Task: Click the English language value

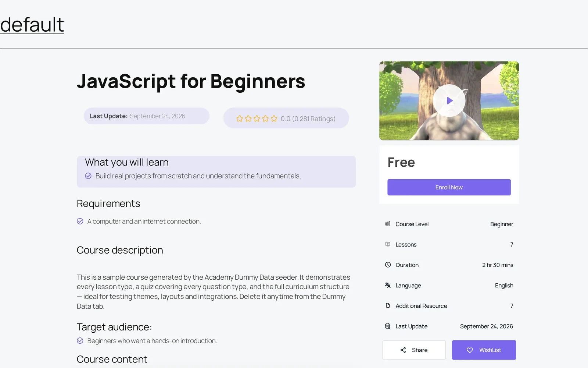Action: click(x=504, y=286)
